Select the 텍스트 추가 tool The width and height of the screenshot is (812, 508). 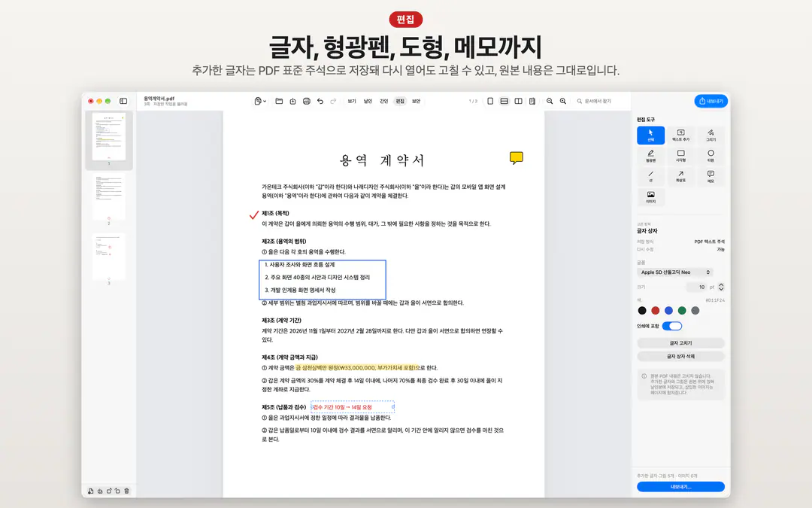click(681, 135)
